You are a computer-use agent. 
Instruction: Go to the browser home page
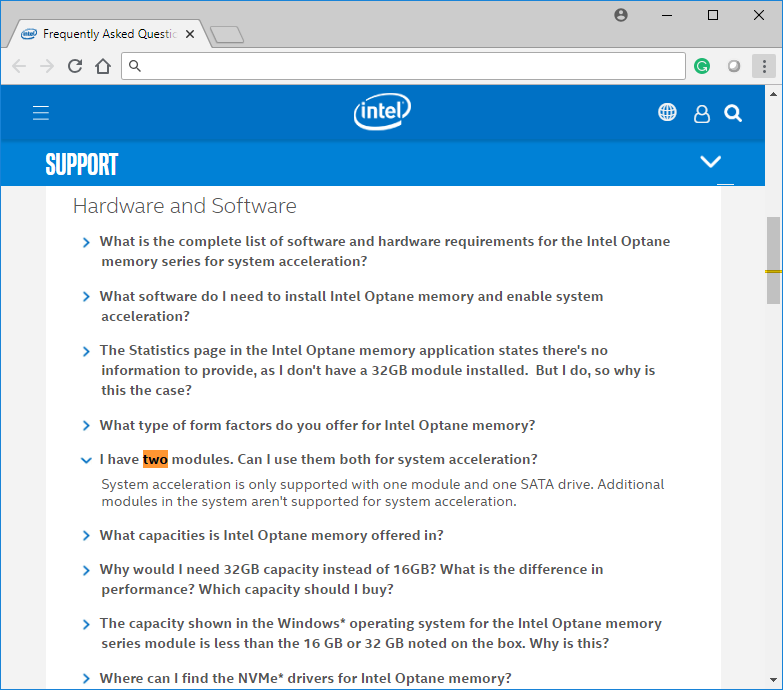point(103,66)
